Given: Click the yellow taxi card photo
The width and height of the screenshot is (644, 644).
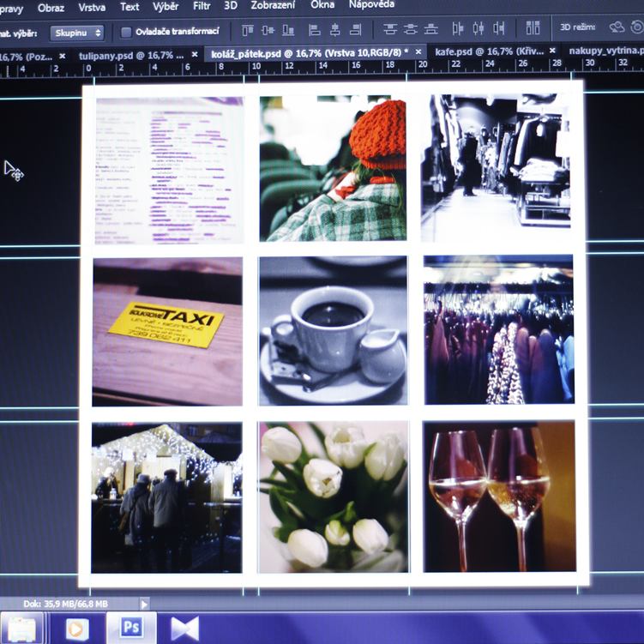Looking at the screenshot, I should [167, 330].
